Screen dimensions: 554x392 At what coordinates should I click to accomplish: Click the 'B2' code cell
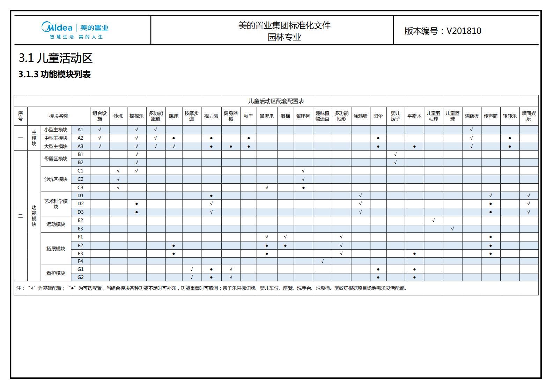tap(81, 162)
